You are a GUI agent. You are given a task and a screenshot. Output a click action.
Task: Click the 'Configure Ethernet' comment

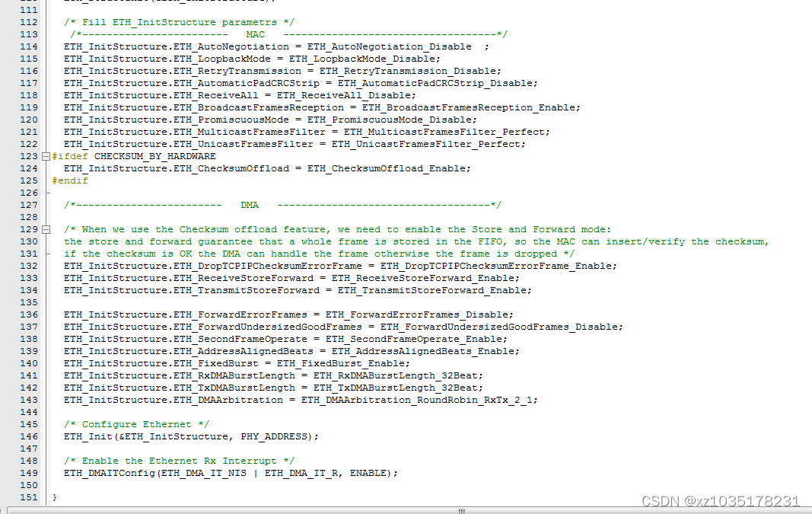pyautogui.click(x=137, y=424)
